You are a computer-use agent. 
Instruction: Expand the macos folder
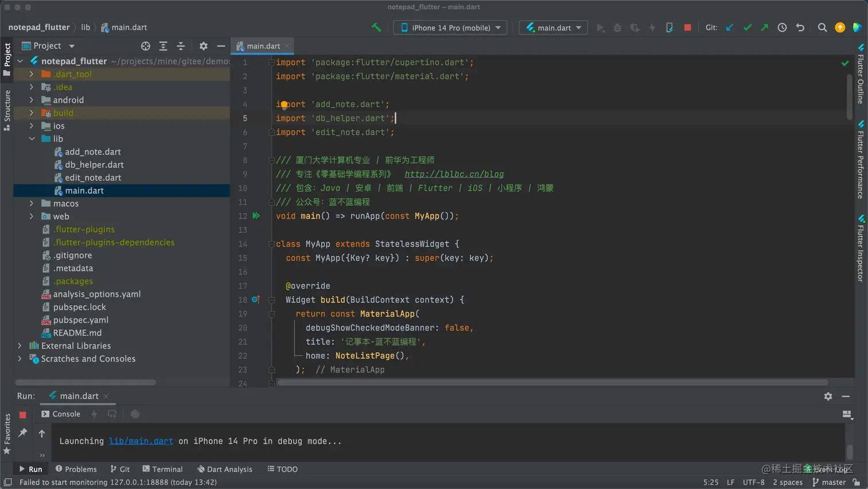32,203
